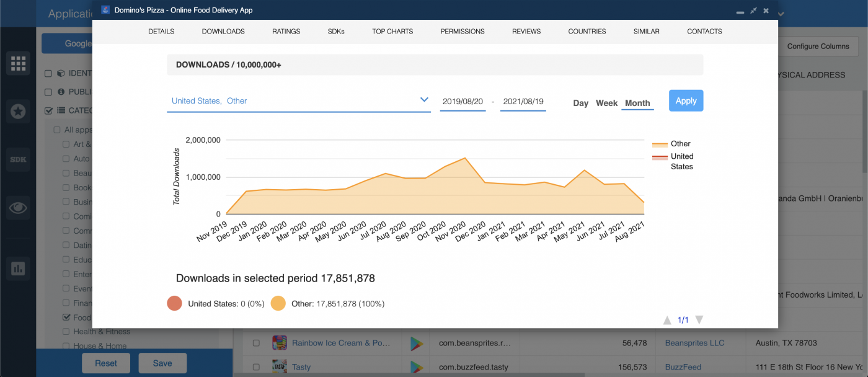
Task: Click the Google store button in background
Action: (67, 43)
